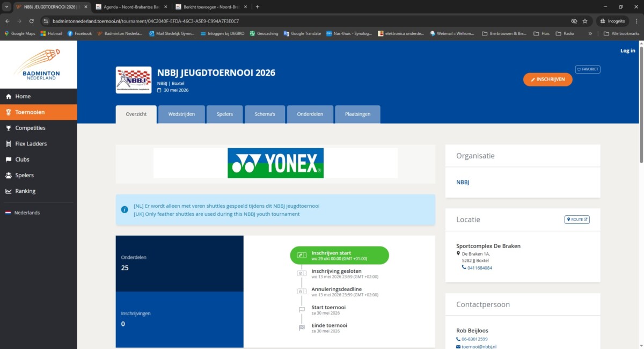Image resolution: width=644 pixels, height=349 pixels.
Task: Go back to the previous page
Action: click(x=8, y=21)
